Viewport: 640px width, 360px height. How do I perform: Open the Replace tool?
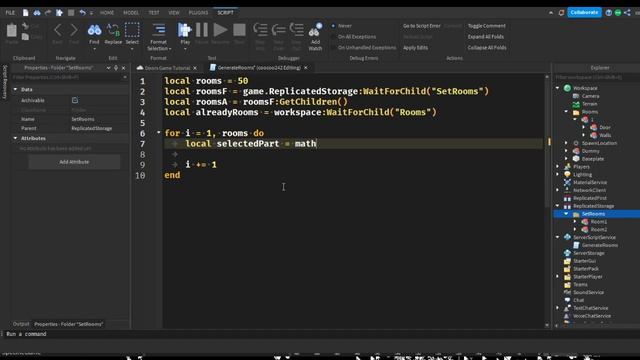pyautogui.click(x=113, y=33)
